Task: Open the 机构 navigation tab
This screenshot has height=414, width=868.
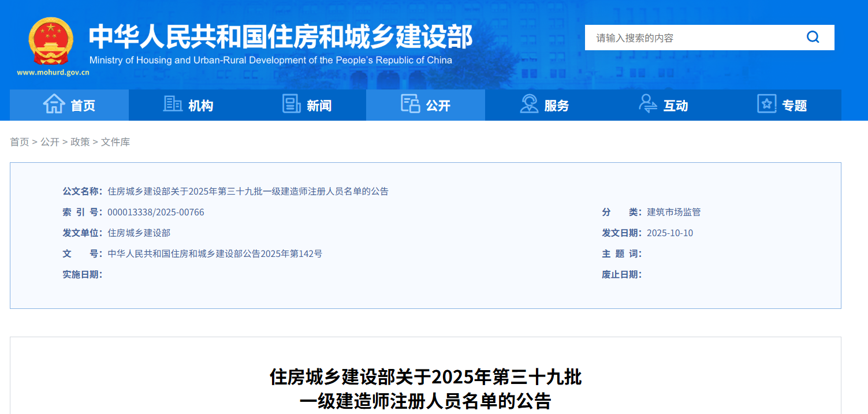Action: point(200,106)
